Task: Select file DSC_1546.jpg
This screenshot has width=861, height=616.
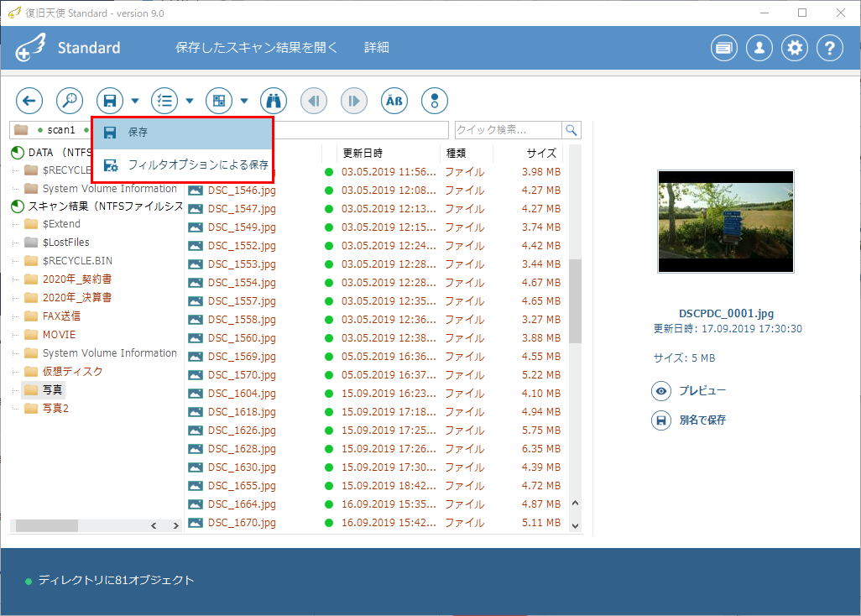Action: [x=242, y=191]
